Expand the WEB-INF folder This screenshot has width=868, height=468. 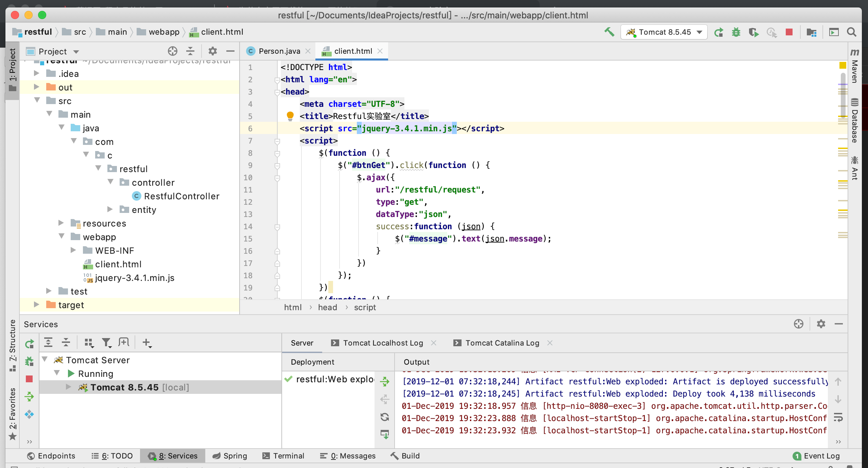pos(73,250)
